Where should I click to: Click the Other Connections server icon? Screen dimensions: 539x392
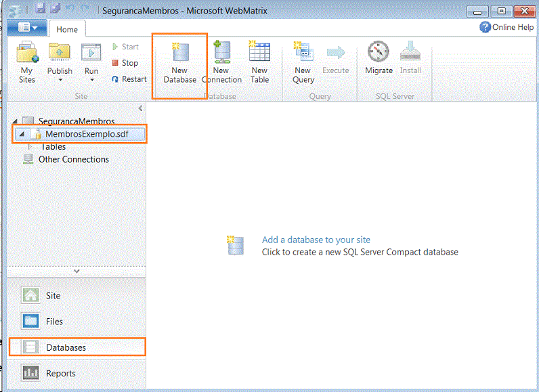(x=28, y=159)
